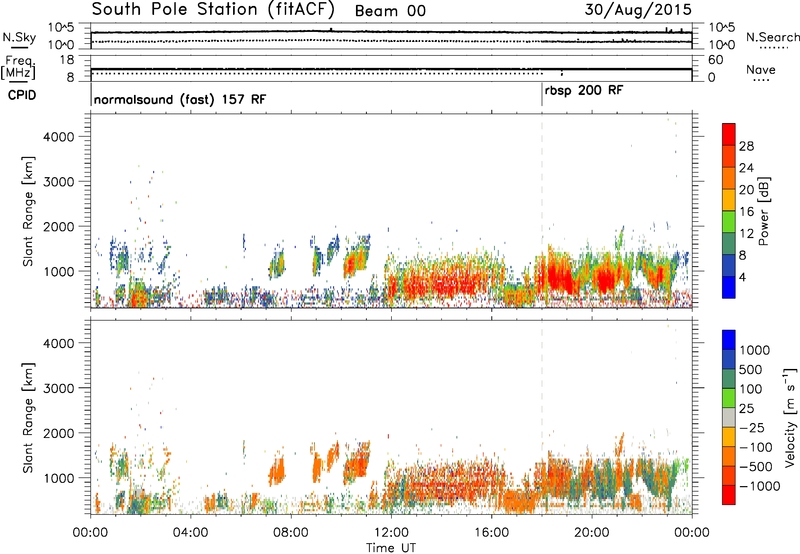The height and width of the screenshot is (554, 800).
Task: Click the 'N.Sky' legend label
Action: tap(19, 37)
